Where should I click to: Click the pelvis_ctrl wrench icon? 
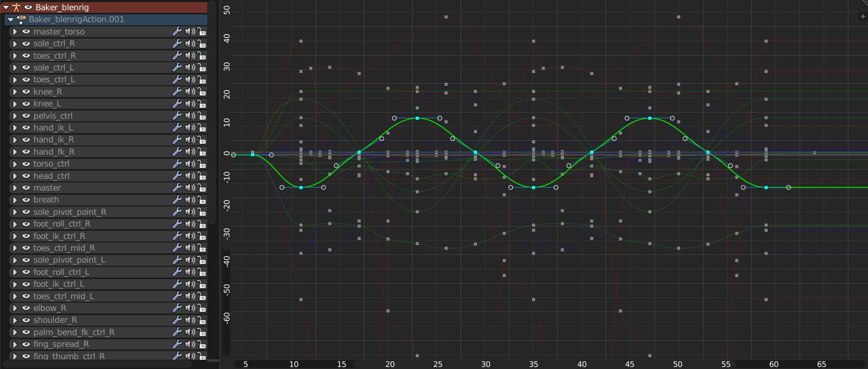pyautogui.click(x=177, y=116)
